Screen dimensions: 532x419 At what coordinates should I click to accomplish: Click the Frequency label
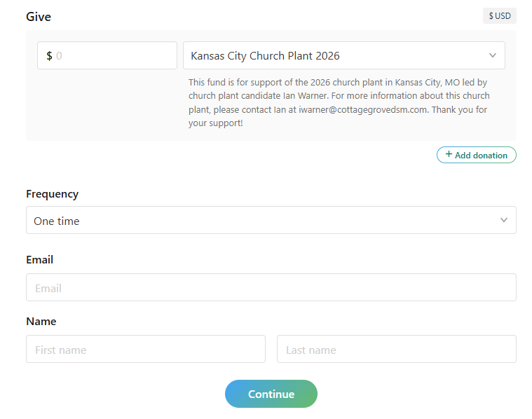click(x=53, y=194)
